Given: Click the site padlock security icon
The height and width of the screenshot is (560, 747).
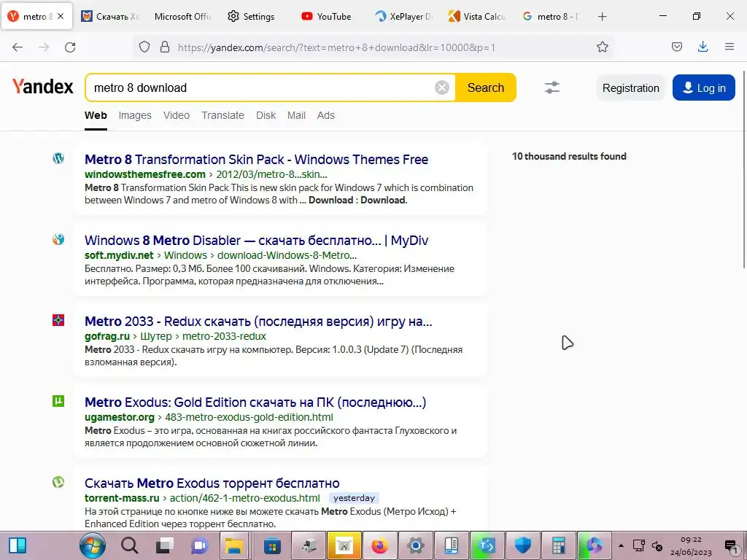Looking at the screenshot, I should (x=165, y=47).
